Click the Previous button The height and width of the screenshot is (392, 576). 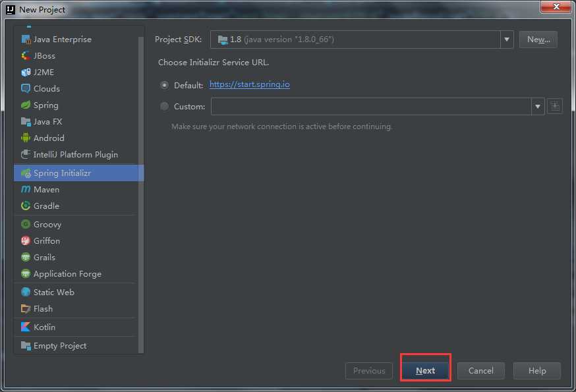pyautogui.click(x=369, y=371)
